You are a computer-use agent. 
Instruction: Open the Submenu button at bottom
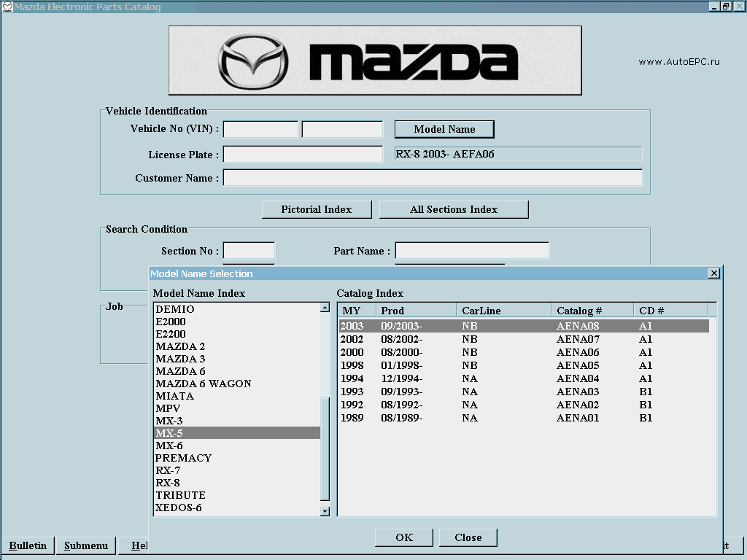[x=86, y=545]
